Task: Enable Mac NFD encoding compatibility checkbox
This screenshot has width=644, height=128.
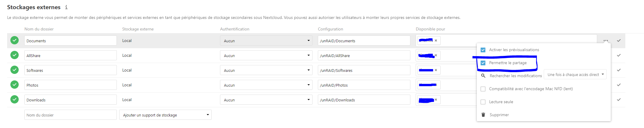Action: coord(483,89)
